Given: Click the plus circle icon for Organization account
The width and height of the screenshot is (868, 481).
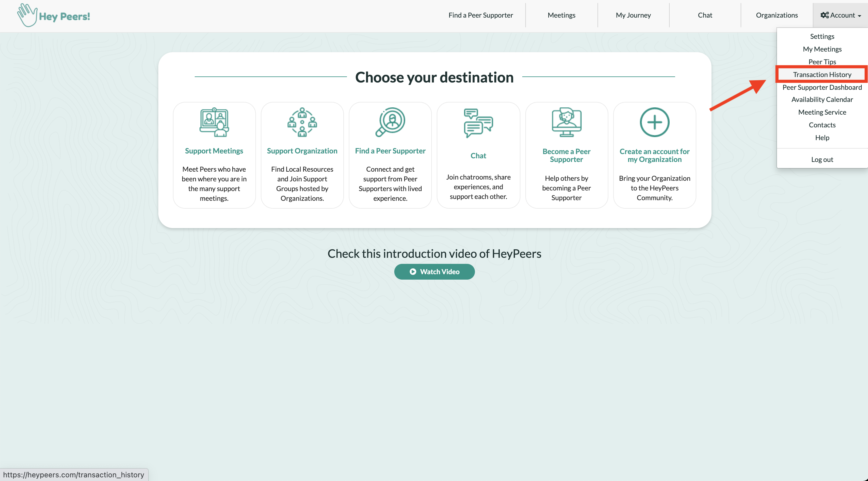Looking at the screenshot, I should tap(654, 122).
